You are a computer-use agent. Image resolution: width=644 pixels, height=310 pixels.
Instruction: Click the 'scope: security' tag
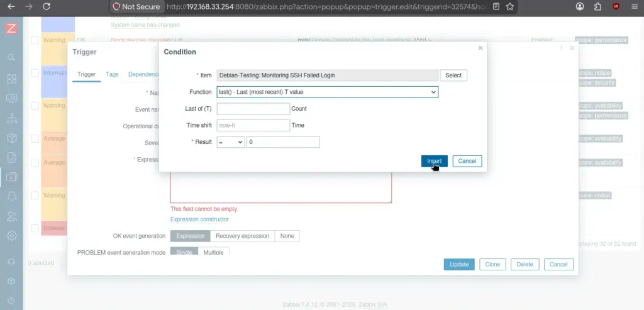coord(597,83)
